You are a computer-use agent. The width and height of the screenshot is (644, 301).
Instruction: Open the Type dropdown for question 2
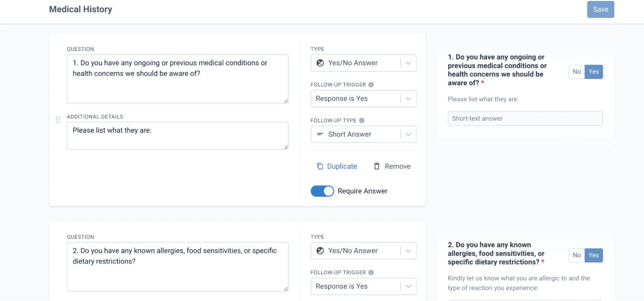pyautogui.click(x=363, y=251)
